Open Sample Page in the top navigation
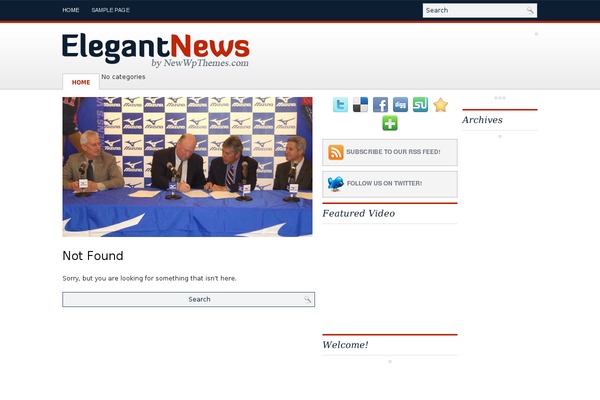Image resolution: width=600 pixels, height=400 pixels. (x=111, y=10)
